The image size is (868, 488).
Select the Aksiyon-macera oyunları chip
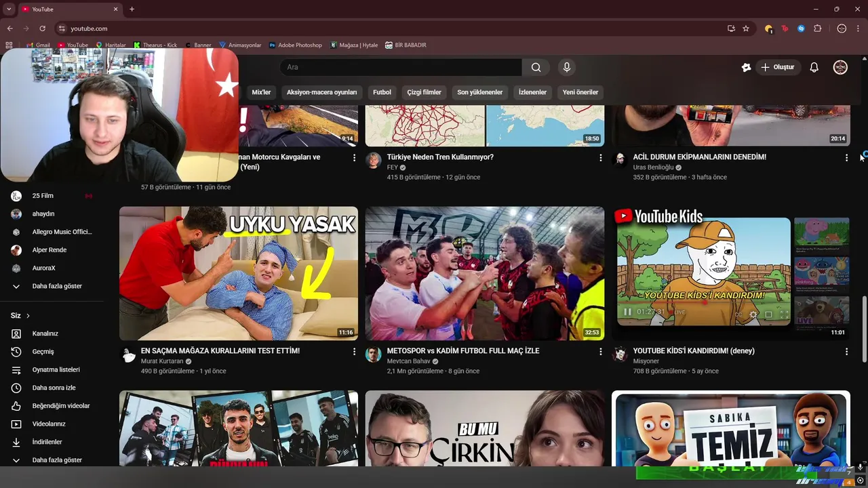coord(321,92)
